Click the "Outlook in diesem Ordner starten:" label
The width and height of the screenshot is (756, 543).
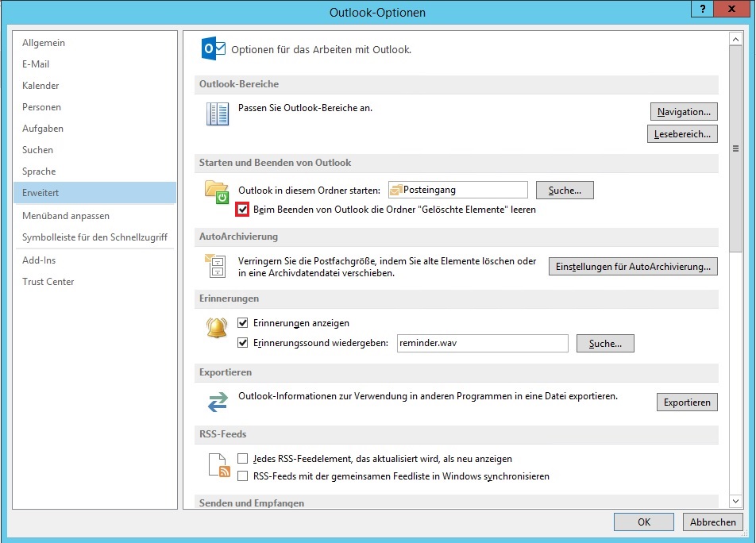309,191
